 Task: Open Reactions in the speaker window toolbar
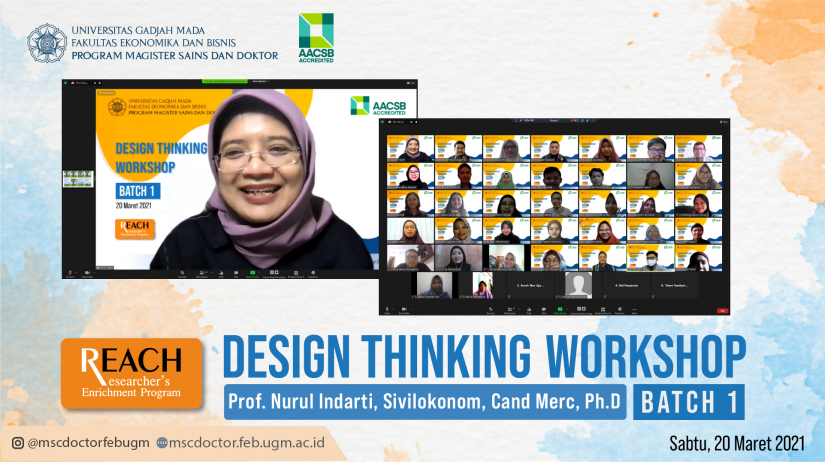315,273
